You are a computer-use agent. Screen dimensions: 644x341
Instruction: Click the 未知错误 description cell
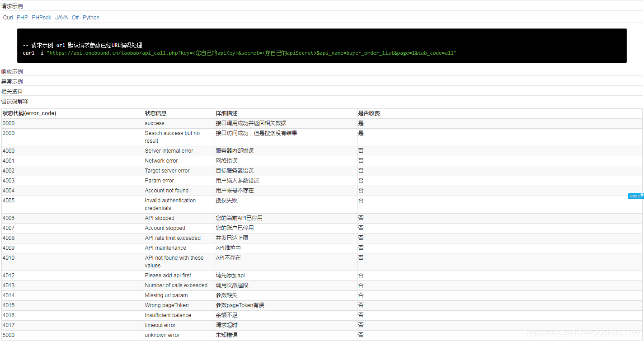(286, 335)
